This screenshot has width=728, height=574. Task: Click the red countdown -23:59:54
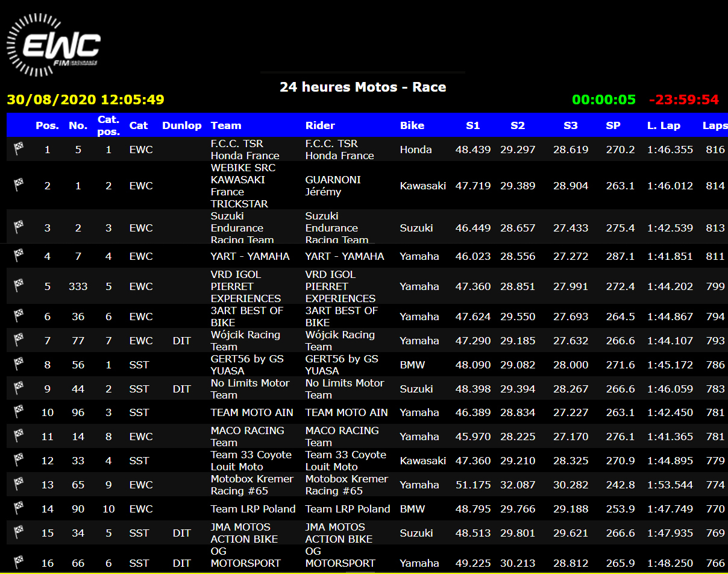(684, 99)
